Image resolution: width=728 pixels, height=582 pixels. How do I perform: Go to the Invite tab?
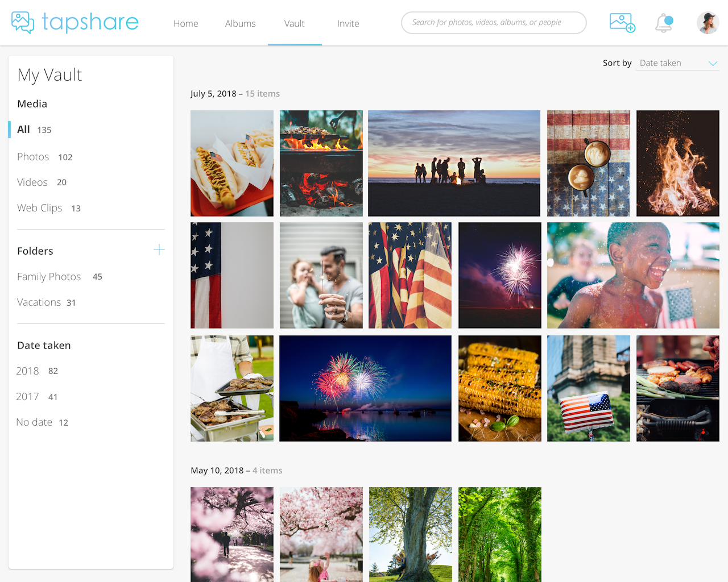348,23
